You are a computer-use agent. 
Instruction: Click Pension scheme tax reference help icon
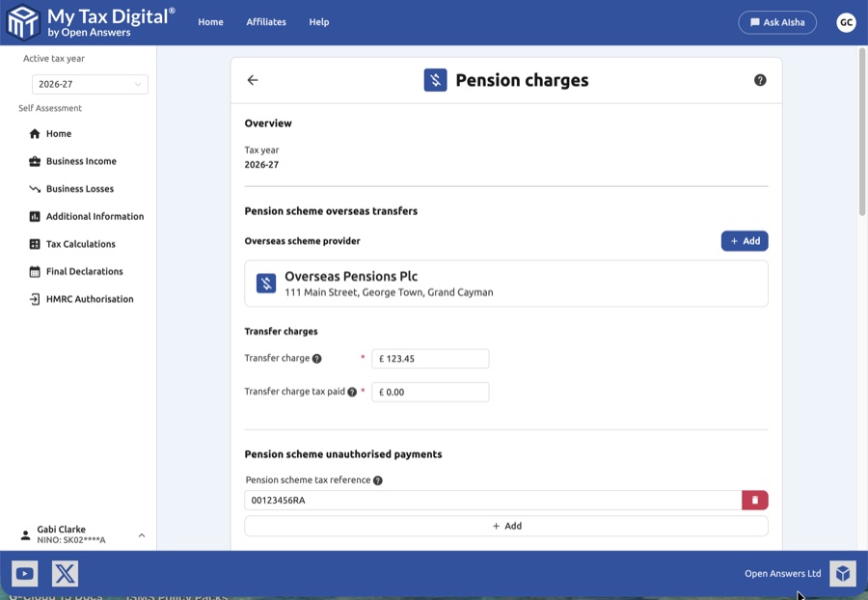(x=378, y=480)
